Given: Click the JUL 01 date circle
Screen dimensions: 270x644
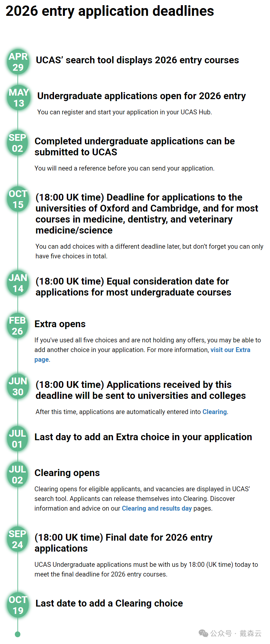Looking at the screenshot, I should click(17, 439).
